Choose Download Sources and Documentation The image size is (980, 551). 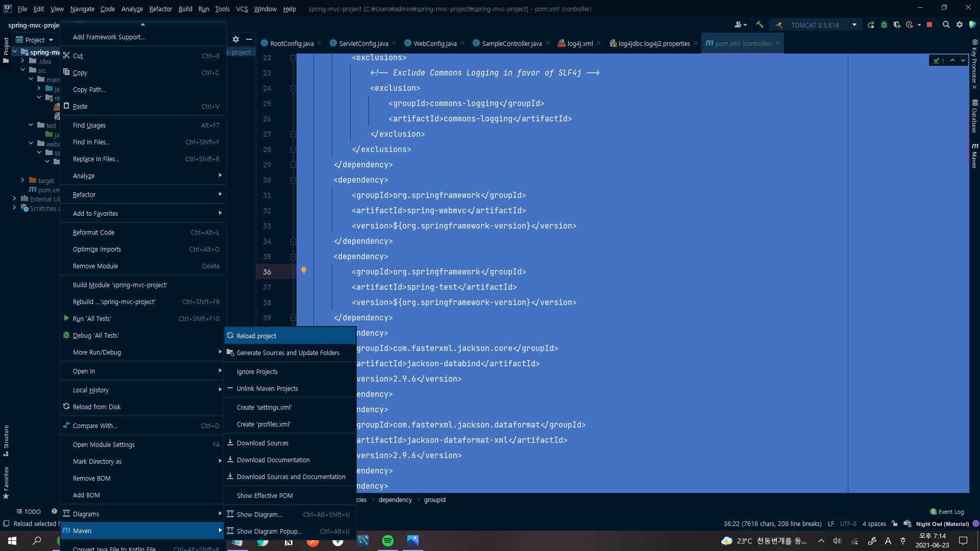291,477
